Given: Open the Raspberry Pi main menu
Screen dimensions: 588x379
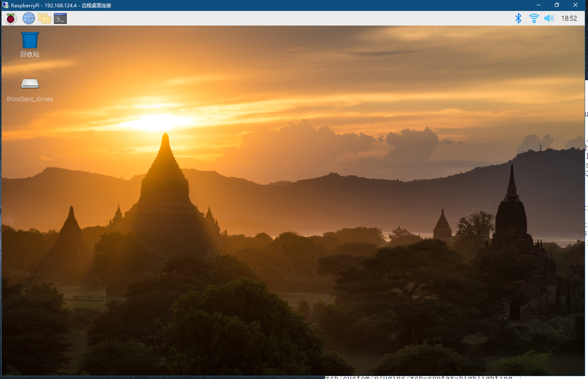Looking at the screenshot, I should tap(11, 18).
